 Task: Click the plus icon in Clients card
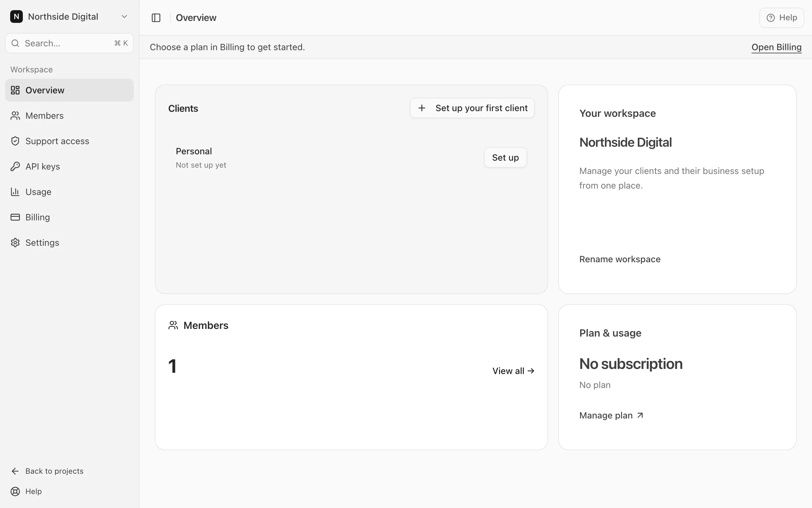click(x=422, y=108)
